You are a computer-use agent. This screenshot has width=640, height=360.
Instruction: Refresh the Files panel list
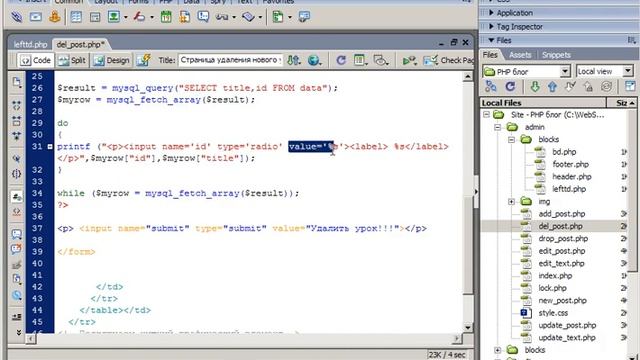click(510, 86)
